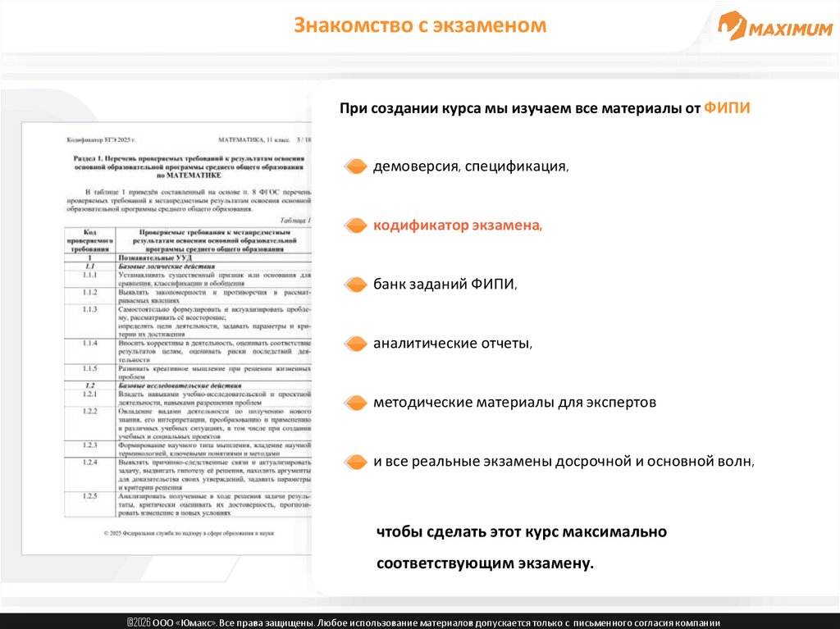Click the orange bullet beside 'банк заданий ФИПИ'
The height and width of the screenshot is (629, 840).
click(355, 284)
